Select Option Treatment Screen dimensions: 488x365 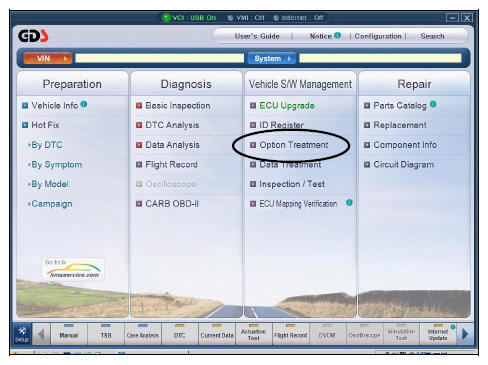coord(293,145)
